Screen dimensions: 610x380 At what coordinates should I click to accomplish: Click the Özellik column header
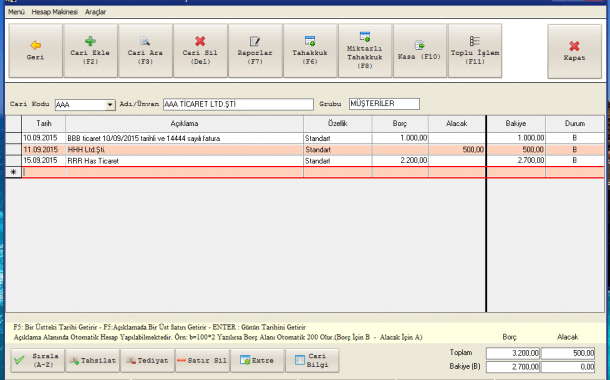pos(338,124)
